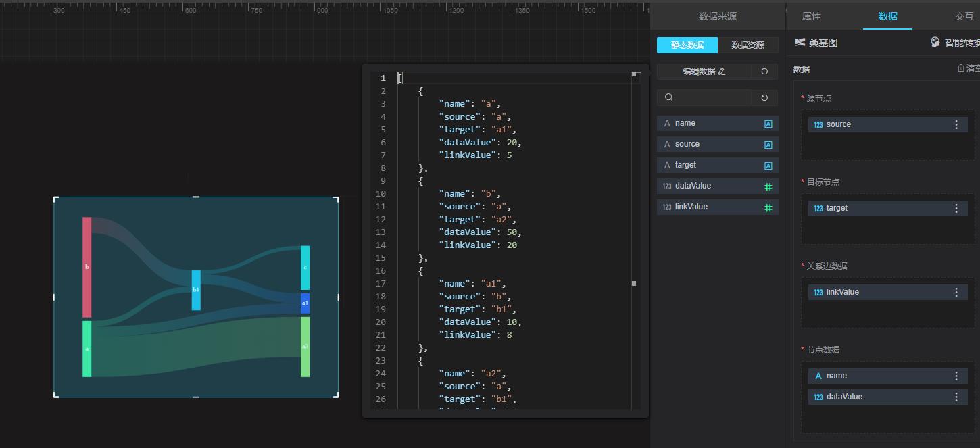Select the target field row
Screen dimensions: 980x448
(717, 165)
